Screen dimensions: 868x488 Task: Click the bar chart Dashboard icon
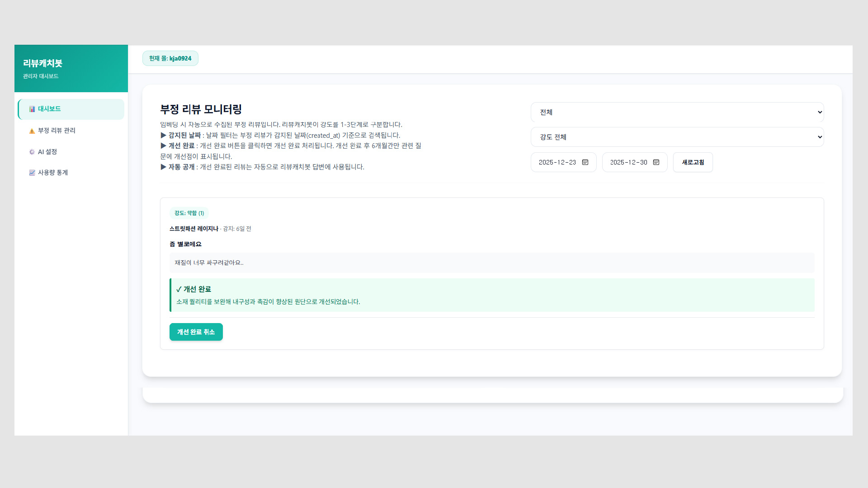coord(32,109)
